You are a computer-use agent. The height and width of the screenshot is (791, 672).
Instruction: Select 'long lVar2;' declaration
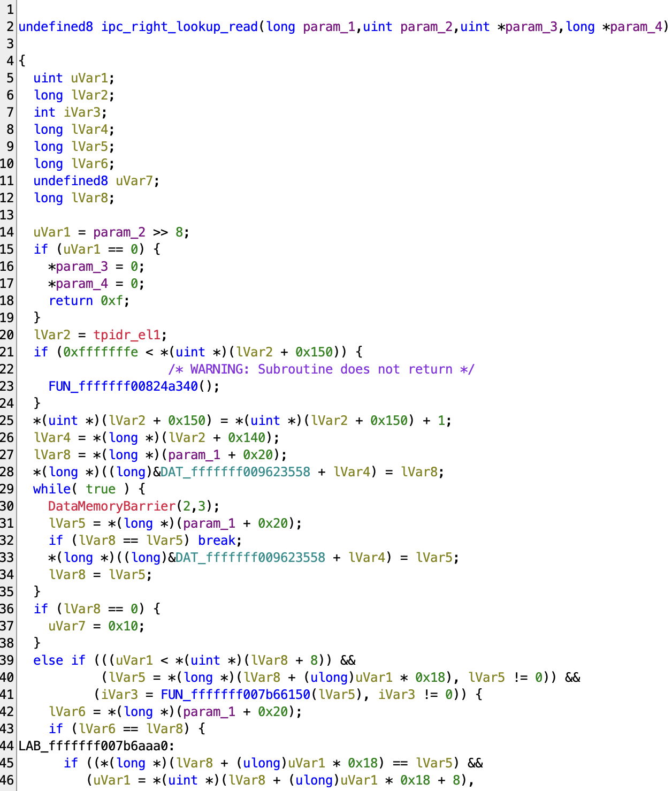tap(74, 95)
